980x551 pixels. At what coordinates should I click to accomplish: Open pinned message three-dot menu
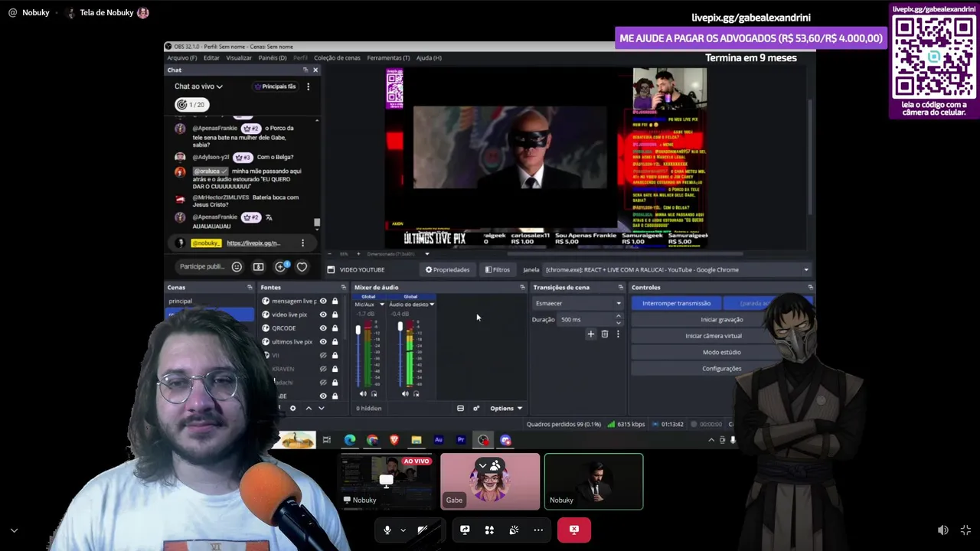pyautogui.click(x=302, y=243)
